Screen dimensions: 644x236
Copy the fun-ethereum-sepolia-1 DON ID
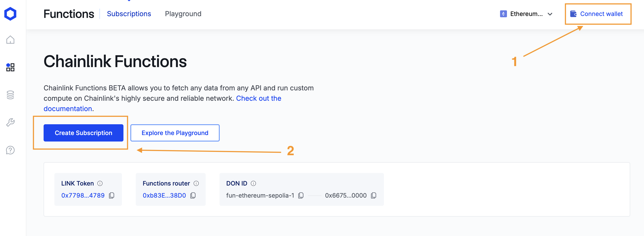point(301,195)
